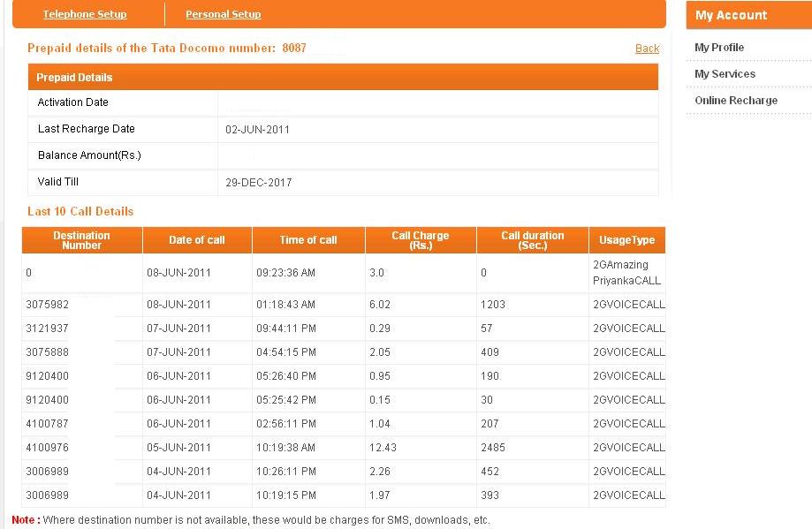Click the call time 09:23:36 AM
This screenshot has width=812, height=529.
(x=286, y=273)
